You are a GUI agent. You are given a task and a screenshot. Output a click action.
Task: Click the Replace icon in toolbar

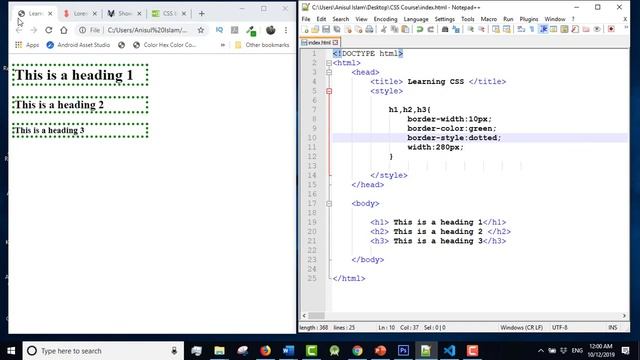pyautogui.click(x=456, y=29)
